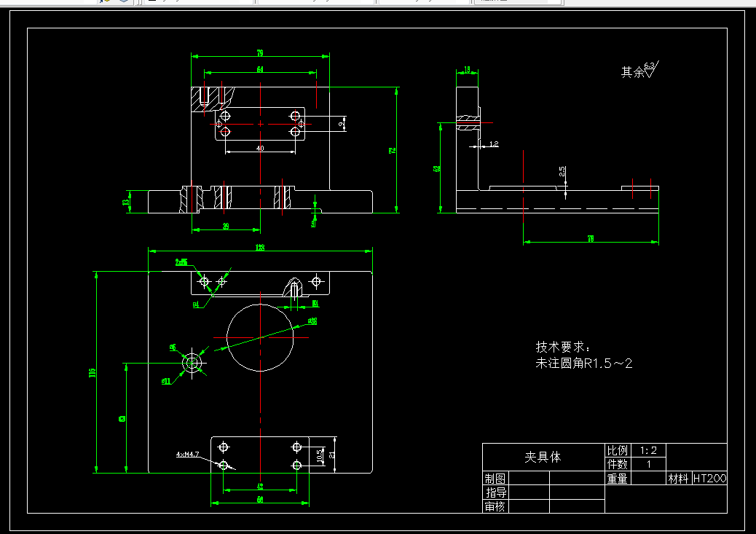Click the counterbored hole with ø11 callout
756x534 pixels.
coord(192,363)
